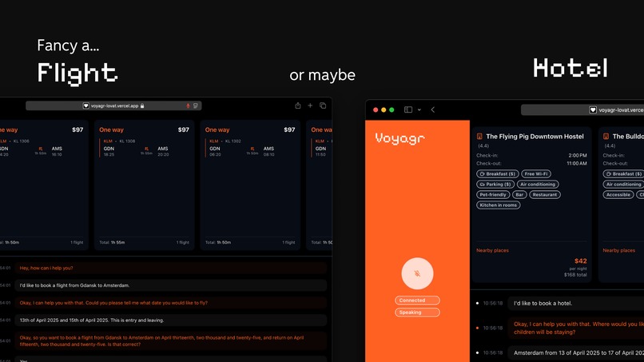The width and height of the screenshot is (644, 362).
Task: Click the plane icon on the KL 1302 flight
Action: (x=252, y=149)
